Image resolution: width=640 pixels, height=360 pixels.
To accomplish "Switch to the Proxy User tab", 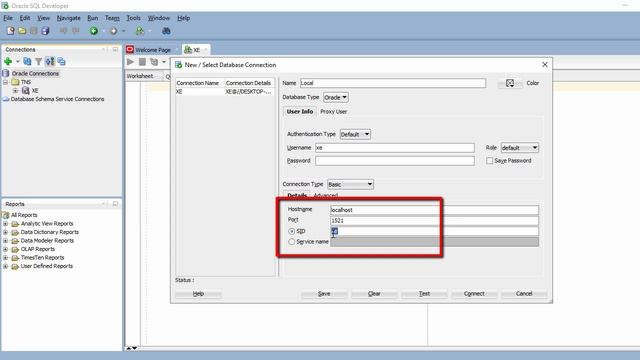I will pos(333,111).
